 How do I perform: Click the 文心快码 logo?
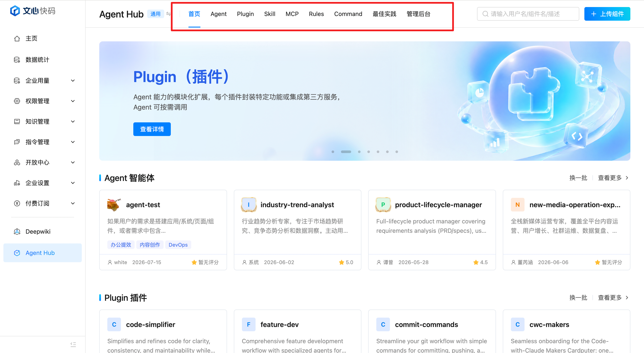tap(33, 11)
